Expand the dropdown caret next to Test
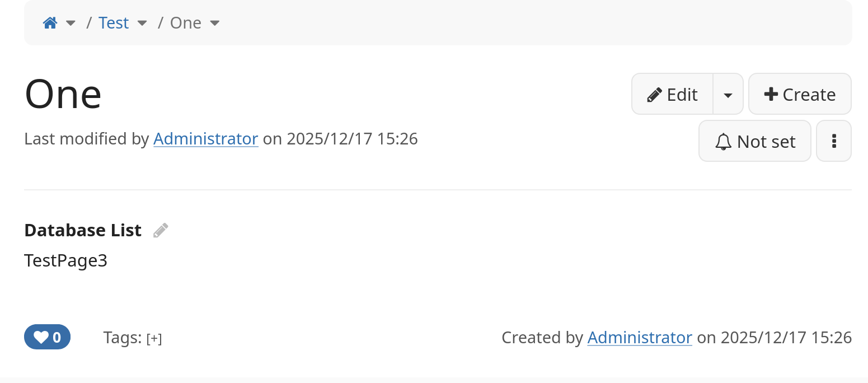This screenshot has height=383, width=868. pyautogui.click(x=142, y=23)
